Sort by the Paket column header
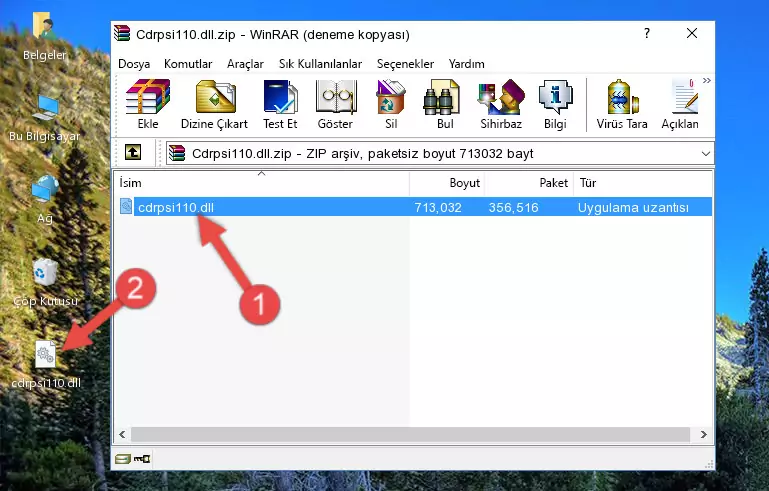The image size is (769, 491). [529, 183]
